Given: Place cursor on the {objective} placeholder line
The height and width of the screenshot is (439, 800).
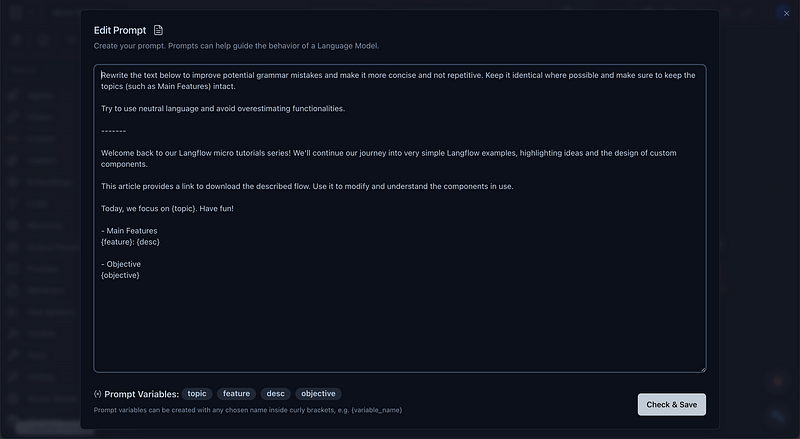Looking at the screenshot, I should [121, 275].
